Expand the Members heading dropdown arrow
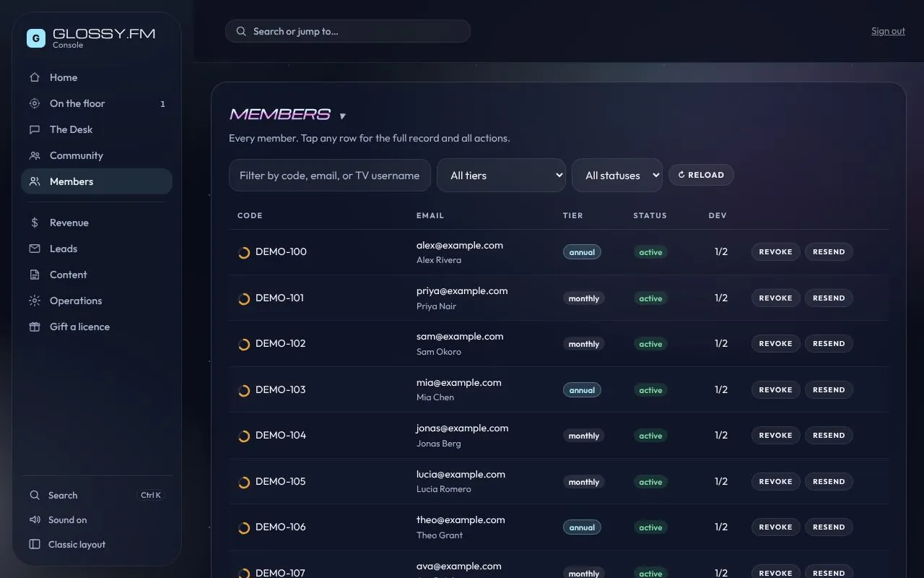 point(342,116)
